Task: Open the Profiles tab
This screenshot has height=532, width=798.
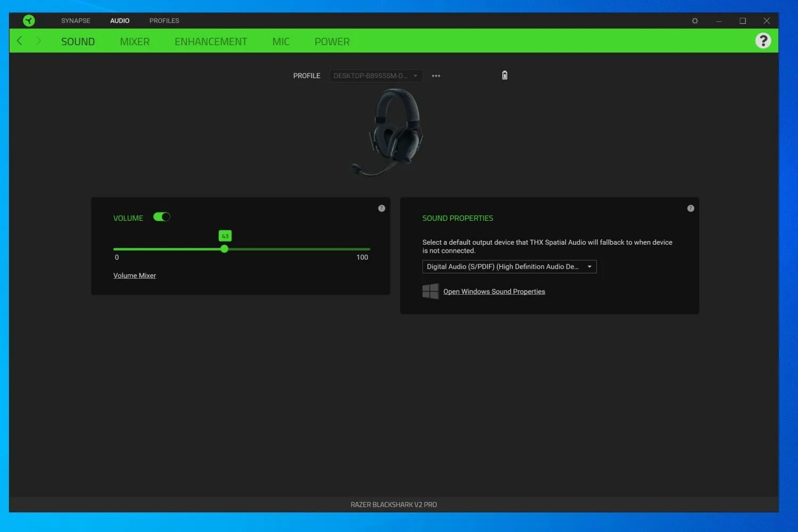Action: (x=164, y=21)
